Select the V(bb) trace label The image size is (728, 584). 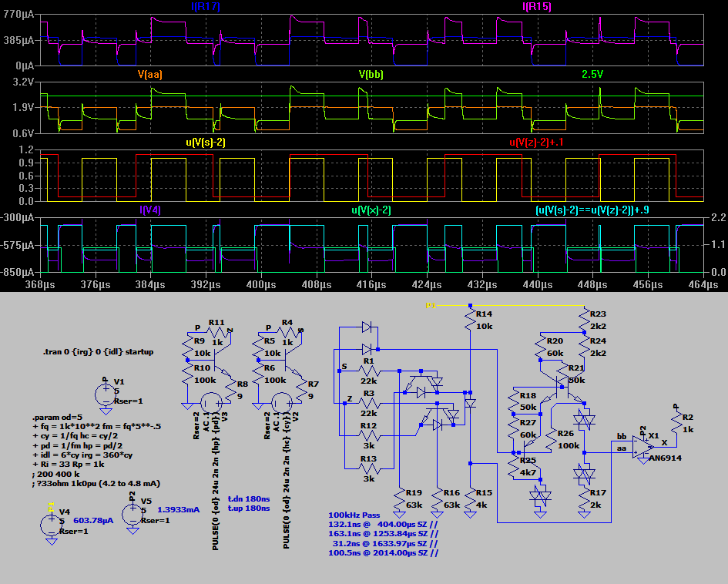coord(371,75)
